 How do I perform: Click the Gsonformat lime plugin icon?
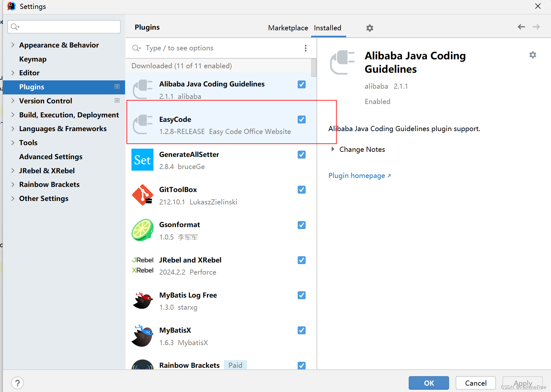point(142,230)
